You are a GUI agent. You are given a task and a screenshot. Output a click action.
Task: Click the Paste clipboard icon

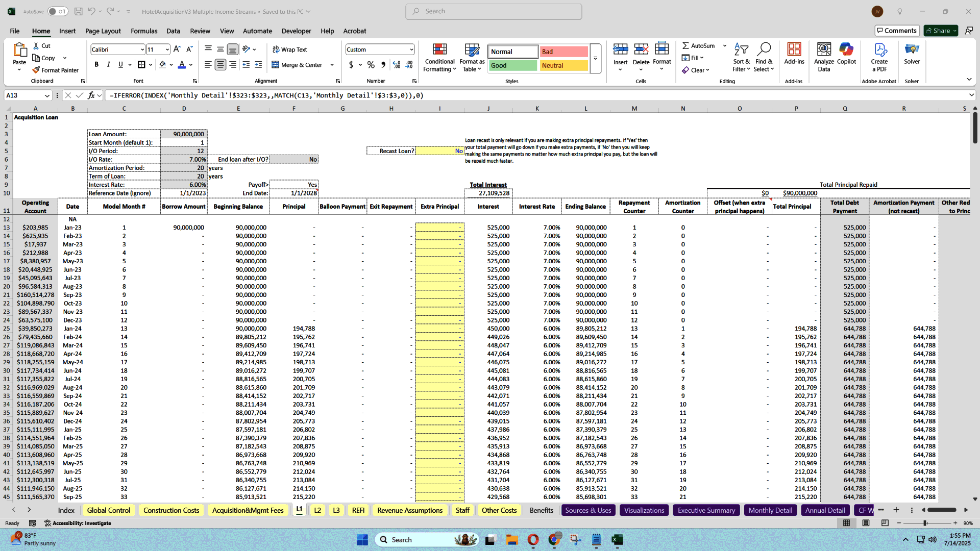coord(19,50)
